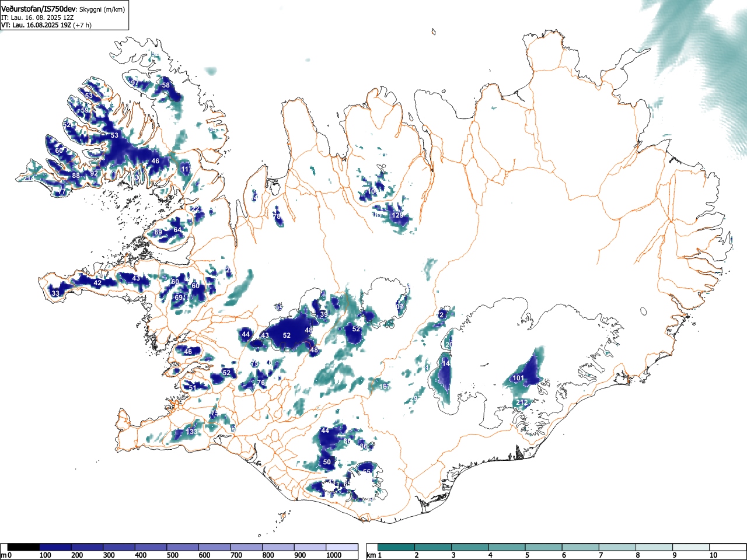
Task: Click the visibility value 97 in Westfjords
Action: (x=134, y=83)
